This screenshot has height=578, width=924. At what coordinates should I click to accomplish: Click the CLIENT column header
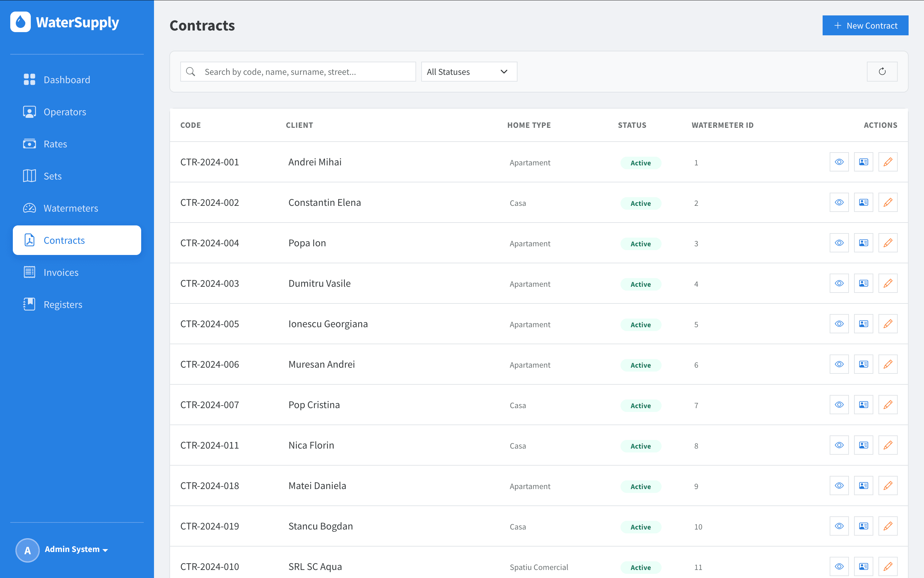point(299,125)
